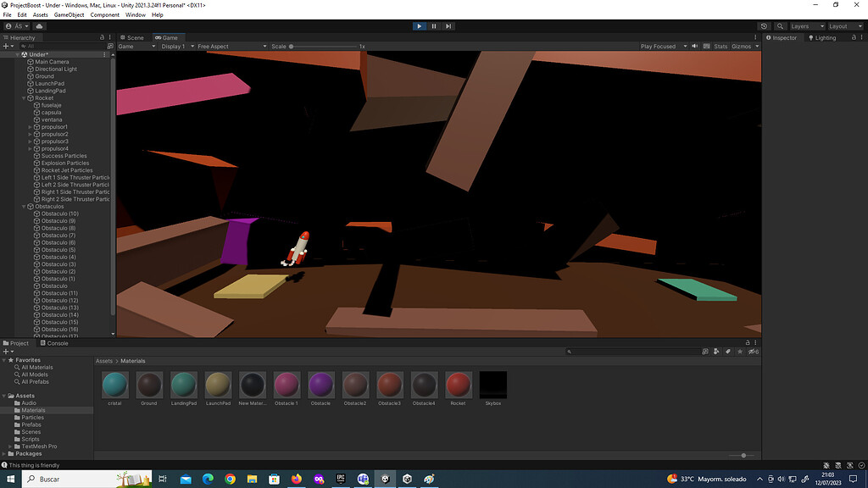
Task: Click the Gizmos button in Game view
Action: 740,47
